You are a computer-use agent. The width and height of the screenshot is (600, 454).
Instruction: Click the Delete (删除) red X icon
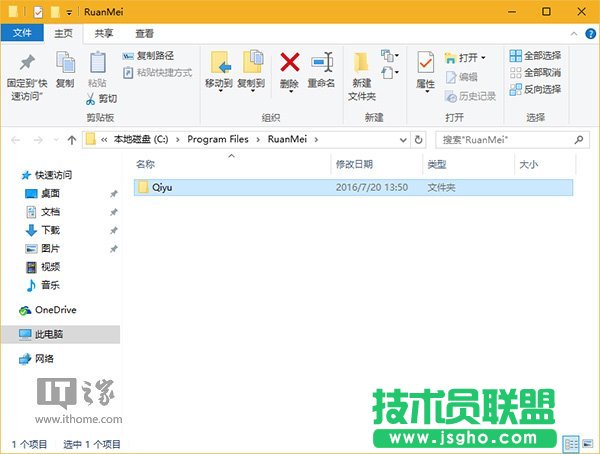tap(290, 62)
